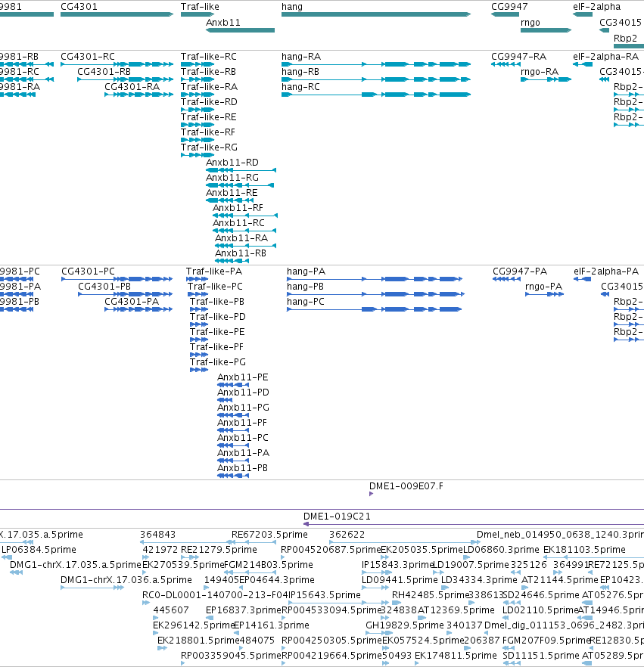Screen dimensions: 644x667
Task: Click the GH19829.5prime EST label
Action: [405, 625]
